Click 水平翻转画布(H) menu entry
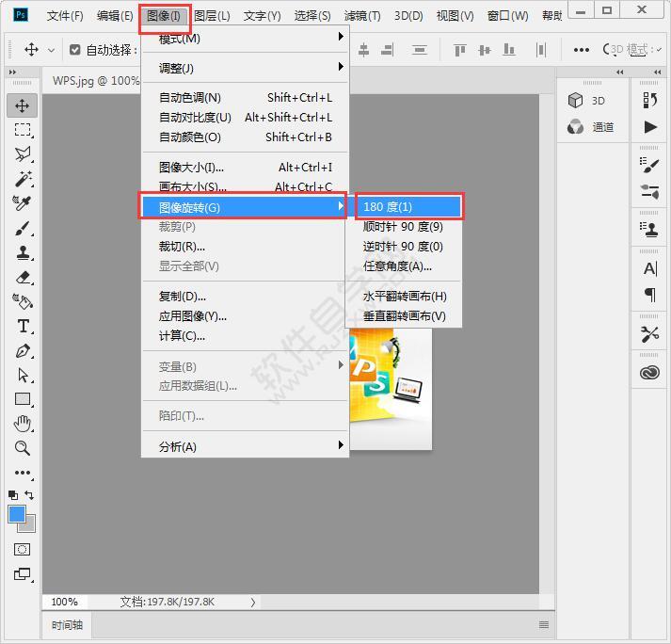671x644 pixels. pyautogui.click(x=405, y=296)
